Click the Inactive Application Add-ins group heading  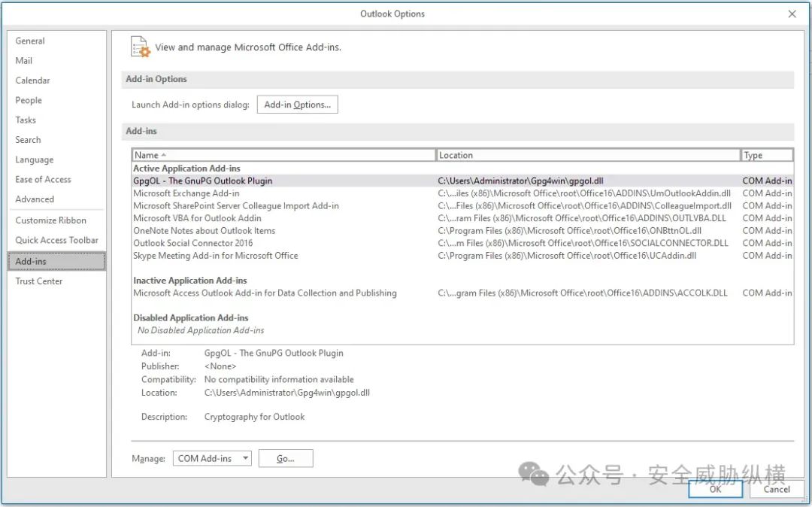190,280
